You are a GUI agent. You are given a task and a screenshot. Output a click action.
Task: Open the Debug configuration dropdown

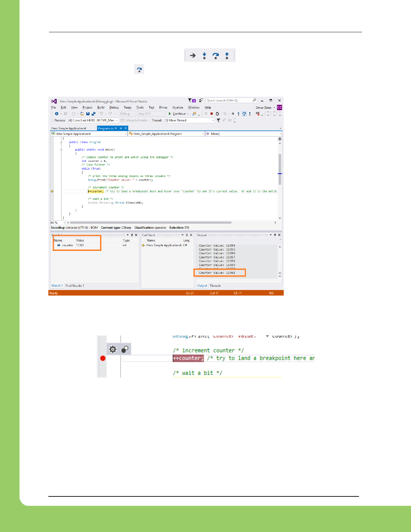click(128, 114)
